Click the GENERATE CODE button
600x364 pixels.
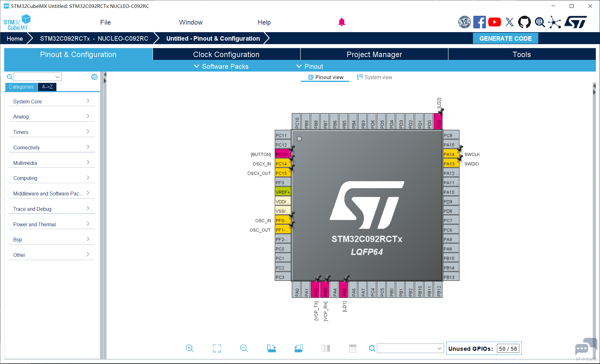point(505,38)
